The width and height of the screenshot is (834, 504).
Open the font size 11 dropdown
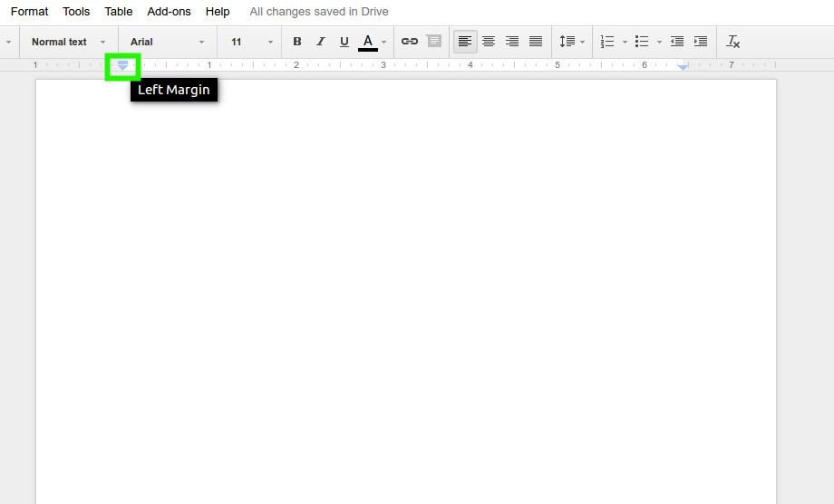(x=252, y=42)
